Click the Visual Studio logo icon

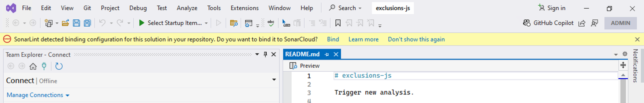tap(11, 8)
